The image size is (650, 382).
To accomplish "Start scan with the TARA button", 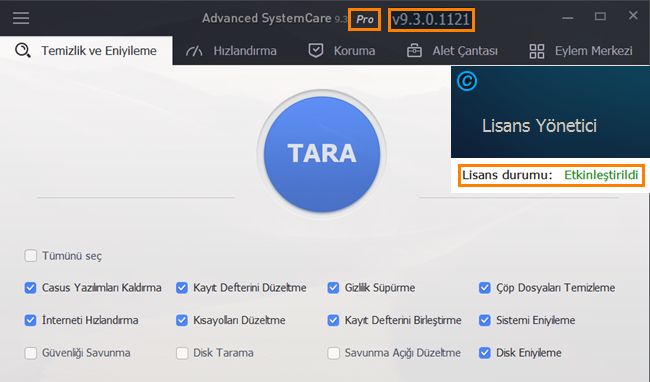I will coord(322,154).
